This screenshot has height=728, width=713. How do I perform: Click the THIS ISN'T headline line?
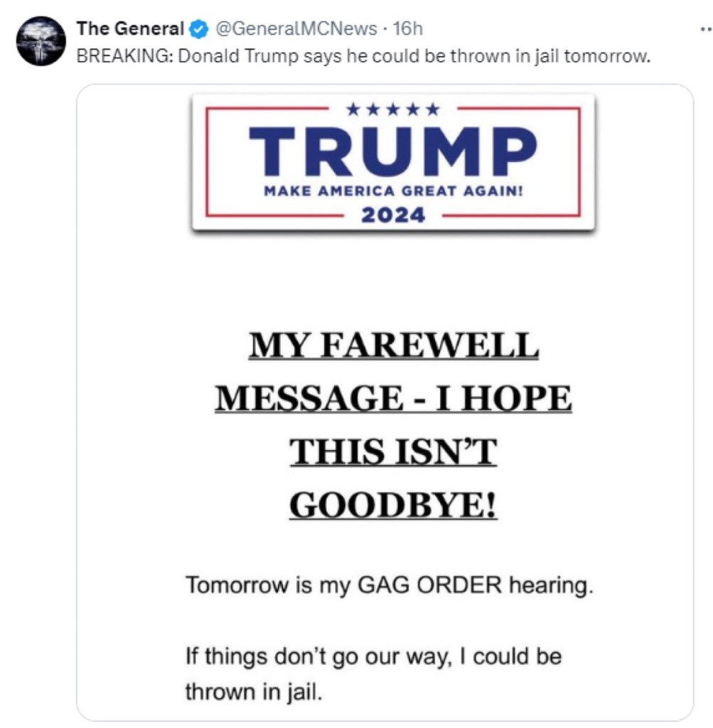[393, 451]
